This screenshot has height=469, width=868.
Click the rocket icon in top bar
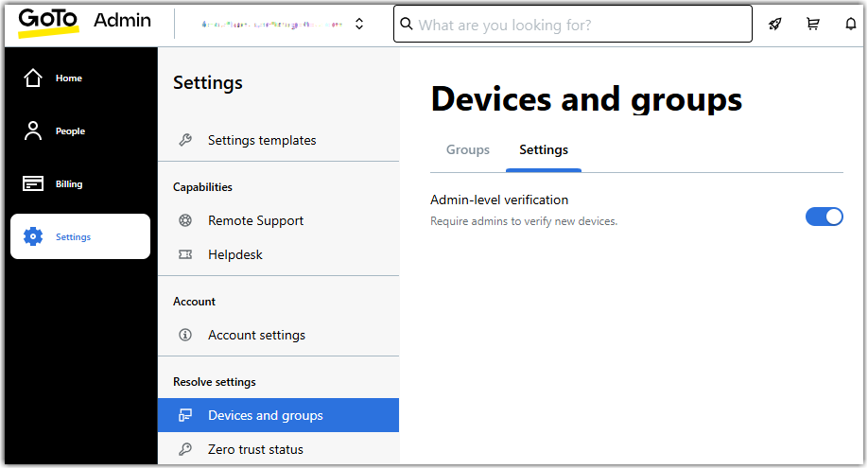[x=775, y=25]
